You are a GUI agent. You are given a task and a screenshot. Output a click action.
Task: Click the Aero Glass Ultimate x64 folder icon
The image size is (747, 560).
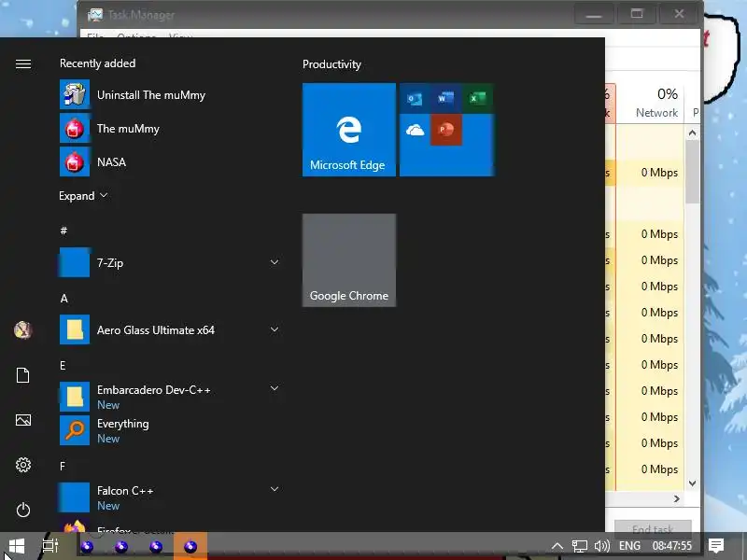pos(75,329)
